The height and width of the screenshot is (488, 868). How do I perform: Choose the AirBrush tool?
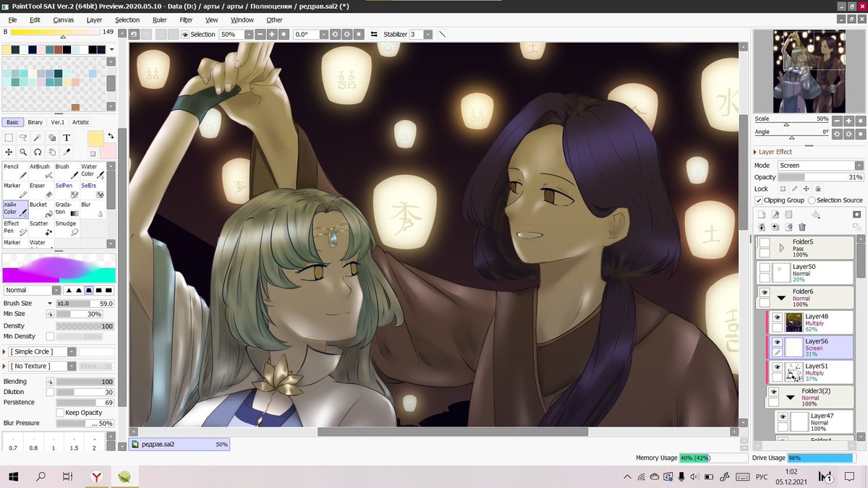point(41,171)
